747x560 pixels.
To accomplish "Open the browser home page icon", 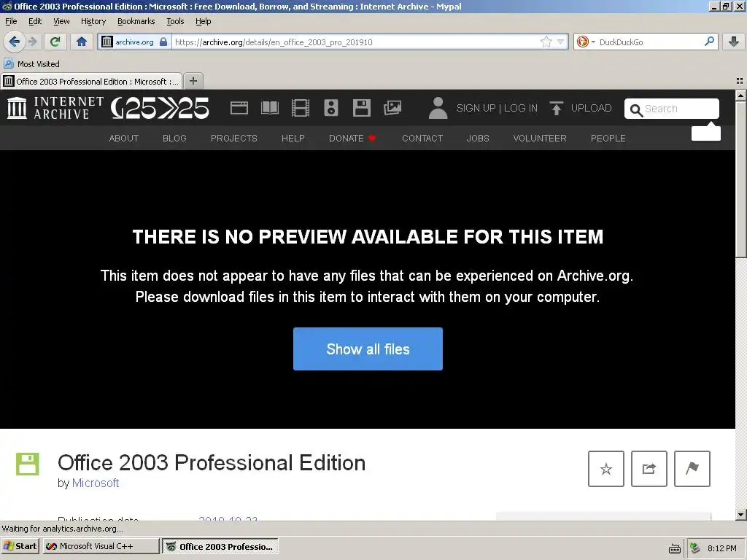I will 82,42.
